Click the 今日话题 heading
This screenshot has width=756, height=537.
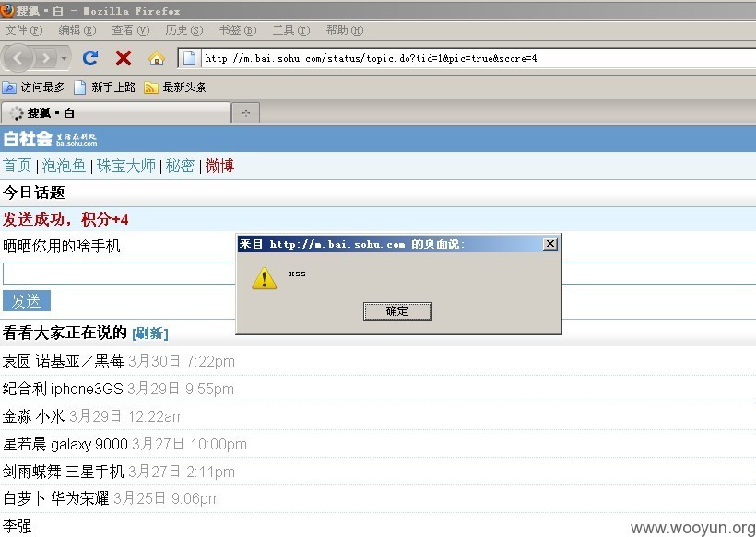34,193
